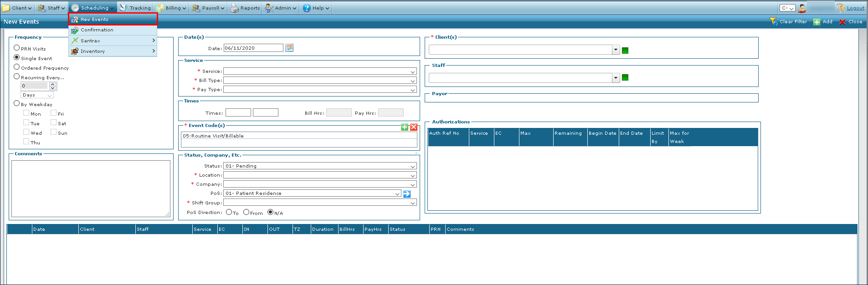Click the green square beside Staff field
This screenshot has width=868, height=285.
(x=625, y=77)
